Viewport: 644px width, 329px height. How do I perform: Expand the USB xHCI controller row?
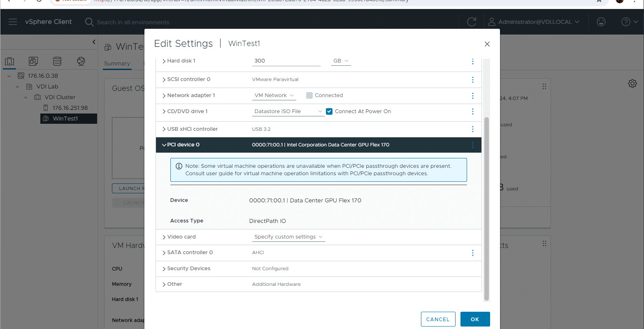coord(164,129)
